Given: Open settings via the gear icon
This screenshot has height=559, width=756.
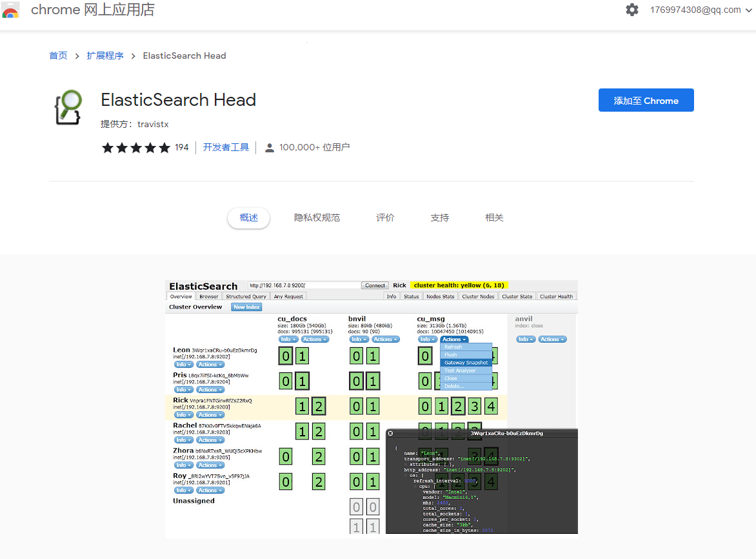Looking at the screenshot, I should tap(632, 10).
